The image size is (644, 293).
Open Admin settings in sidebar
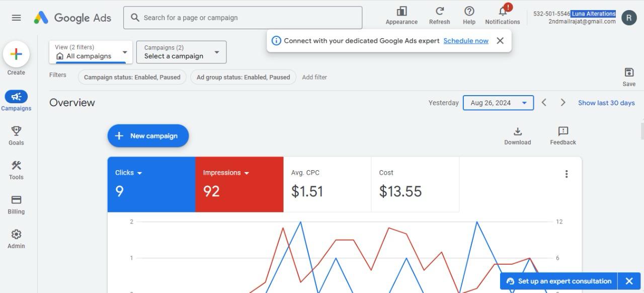16,239
